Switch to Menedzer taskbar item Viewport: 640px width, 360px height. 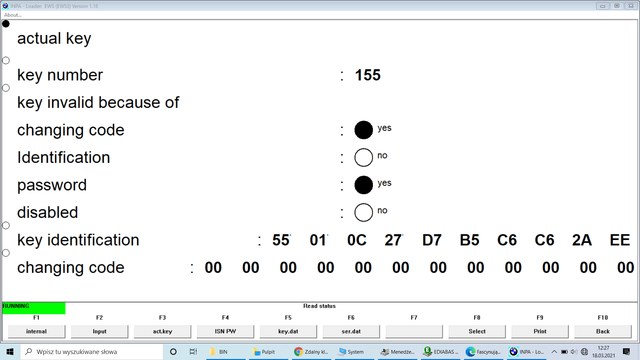click(x=398, y=351)
